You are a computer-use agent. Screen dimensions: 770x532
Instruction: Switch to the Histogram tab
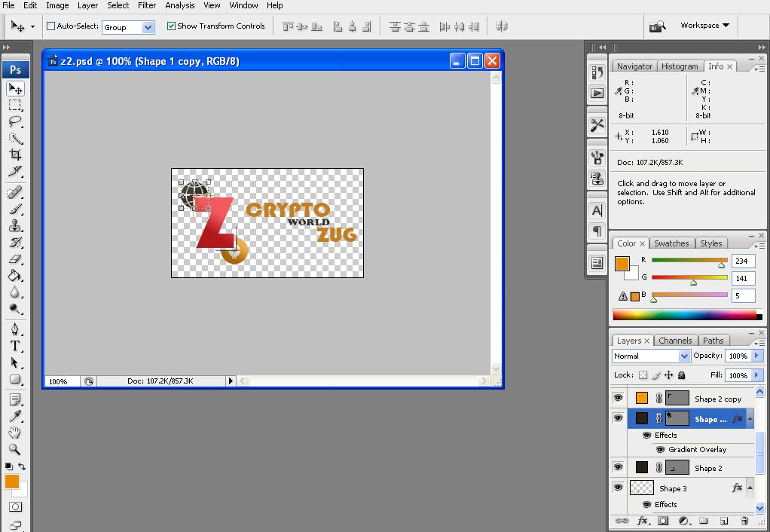[x=680, y=66]
